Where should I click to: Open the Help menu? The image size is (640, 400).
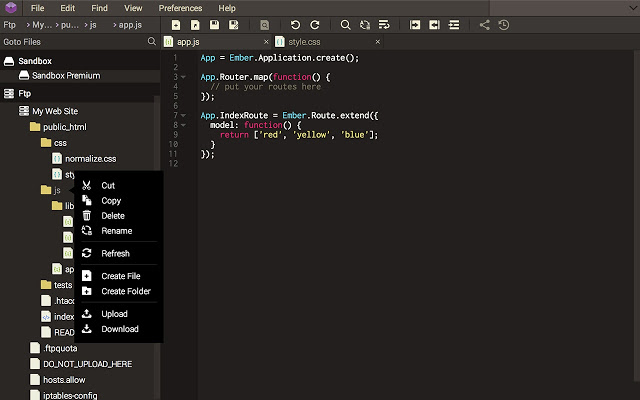coord(227,8)
